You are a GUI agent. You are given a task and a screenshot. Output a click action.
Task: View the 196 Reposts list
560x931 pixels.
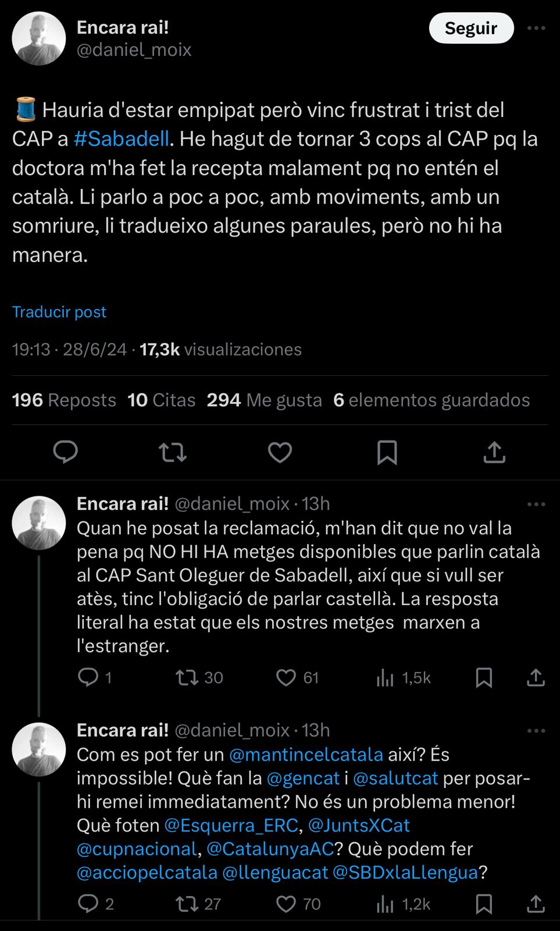point(64,400)
